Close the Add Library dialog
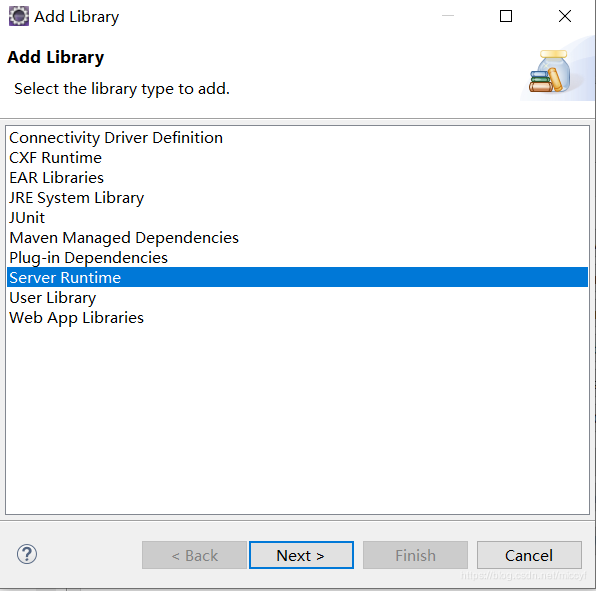 coord(565,16)
